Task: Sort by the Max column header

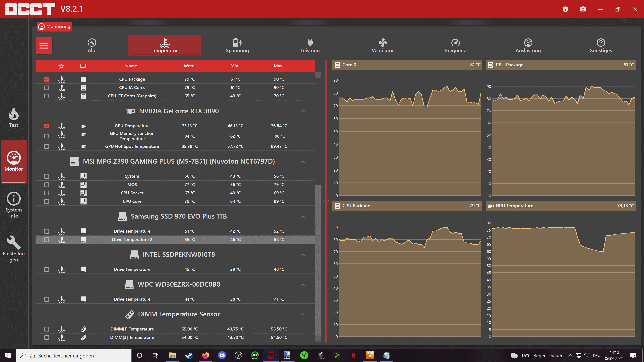Action: 278,66
